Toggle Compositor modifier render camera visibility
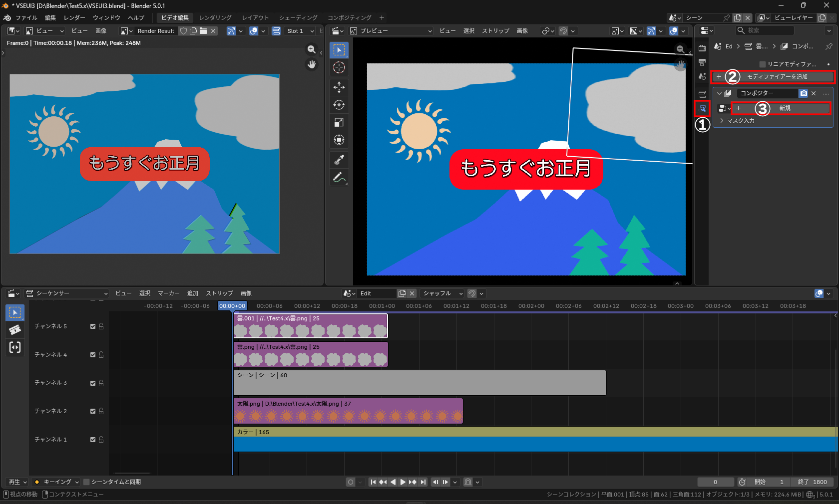Image resolution: width=839 pixels, height=504 pixels. [804, 93]
